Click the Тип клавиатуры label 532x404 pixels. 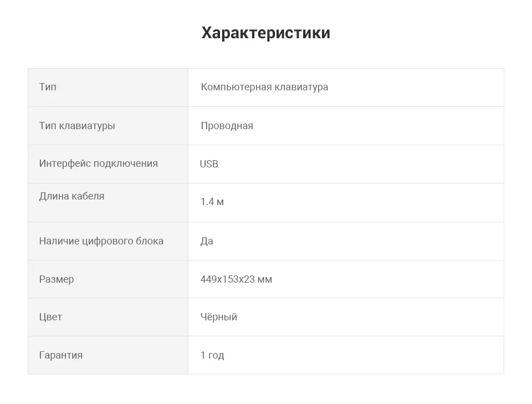click(x=77, y=126)
